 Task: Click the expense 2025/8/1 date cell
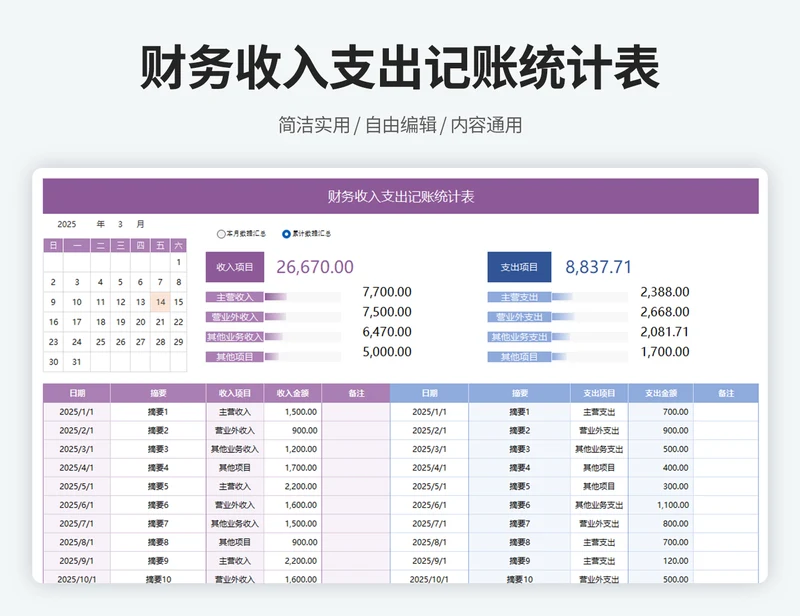[430, 542]
